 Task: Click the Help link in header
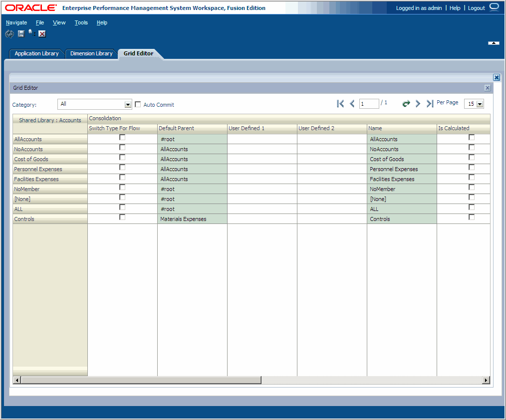click(455, 8)
